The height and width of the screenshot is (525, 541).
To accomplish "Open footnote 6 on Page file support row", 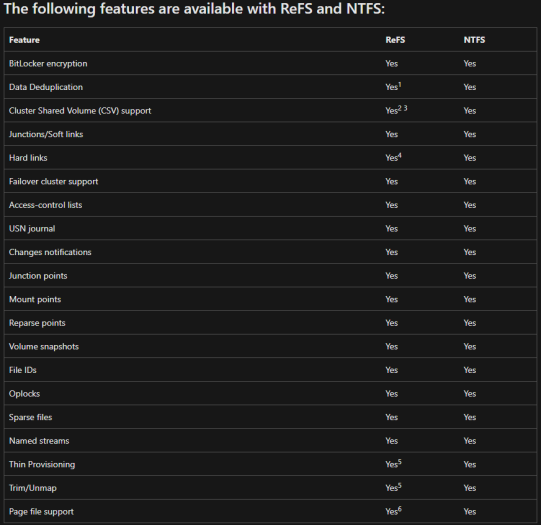I will [400, 509].
